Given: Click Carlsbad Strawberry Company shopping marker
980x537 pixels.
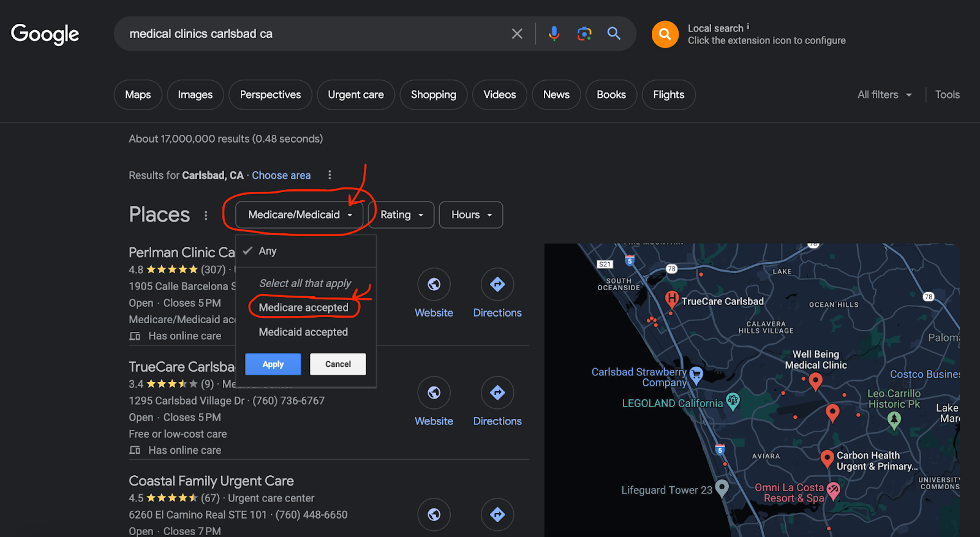Looking at the screenshot, I should 696,375.
